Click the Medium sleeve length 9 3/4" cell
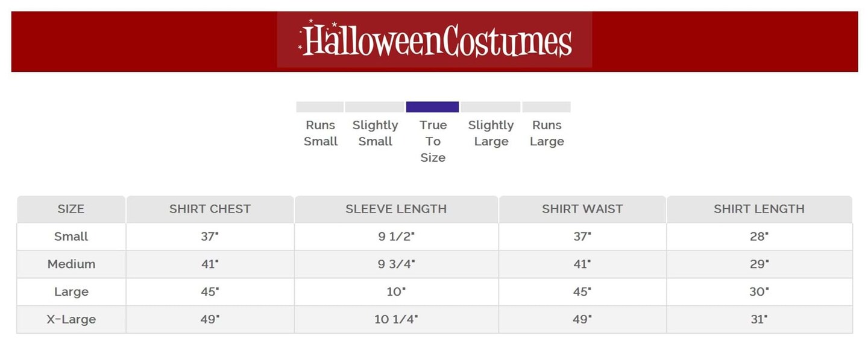The width and height of the screenshot is (868, 350). click(x=396, y=264)
